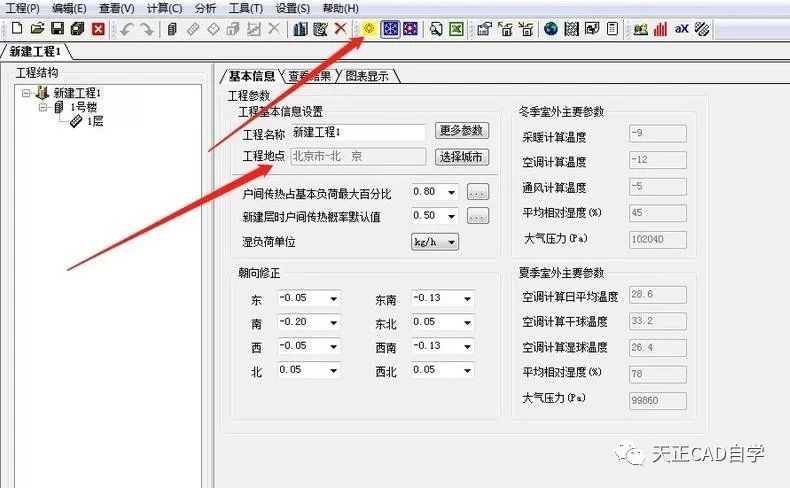Screen dimensions: 790x488
Task: Switch to the 图表显示 tab
Action: coord(367,76)
